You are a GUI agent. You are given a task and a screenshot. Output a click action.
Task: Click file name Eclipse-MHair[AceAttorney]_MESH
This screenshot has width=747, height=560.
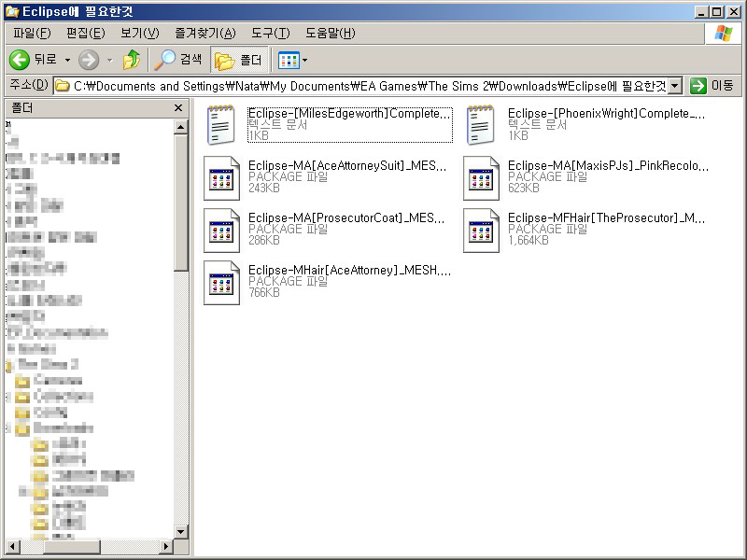click(349, 271)
